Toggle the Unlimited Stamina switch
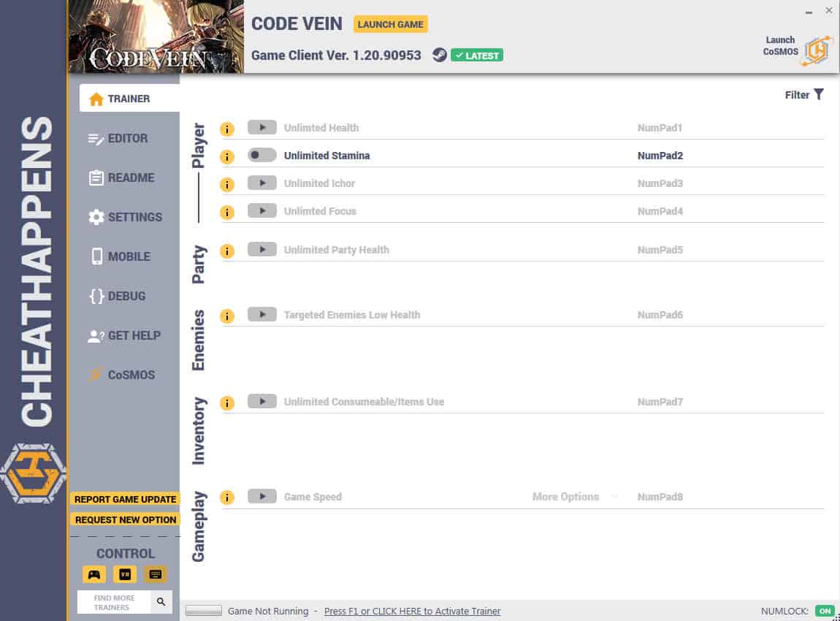The image size is (840, 621). (262, 155)
